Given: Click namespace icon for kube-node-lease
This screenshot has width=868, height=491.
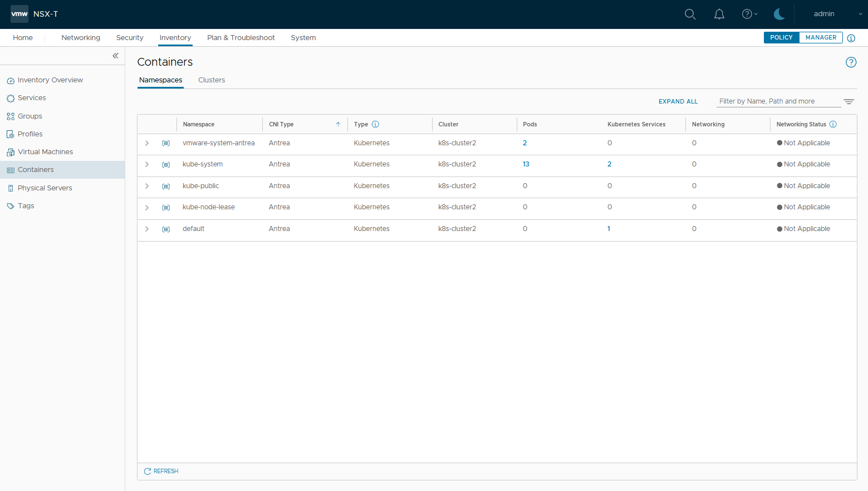Looking at the screenshot, I should click(x=166, y=208).
